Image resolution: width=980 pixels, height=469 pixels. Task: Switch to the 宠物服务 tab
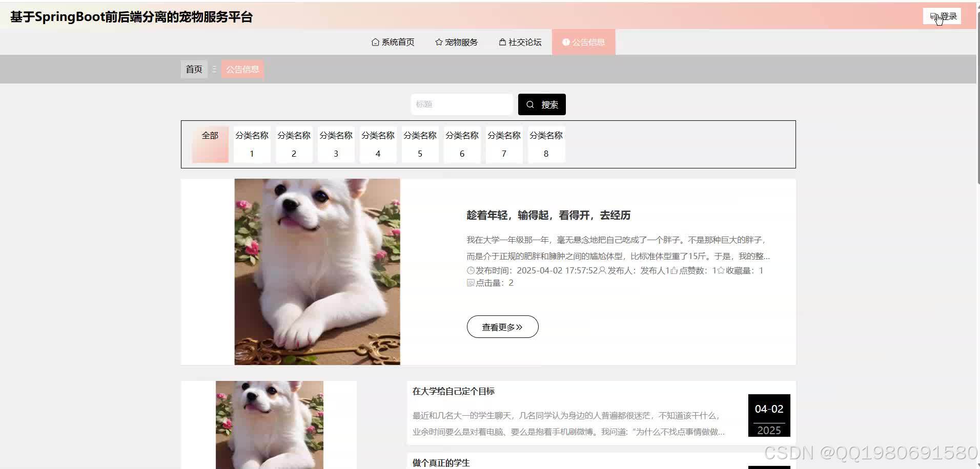pos(456,42)
